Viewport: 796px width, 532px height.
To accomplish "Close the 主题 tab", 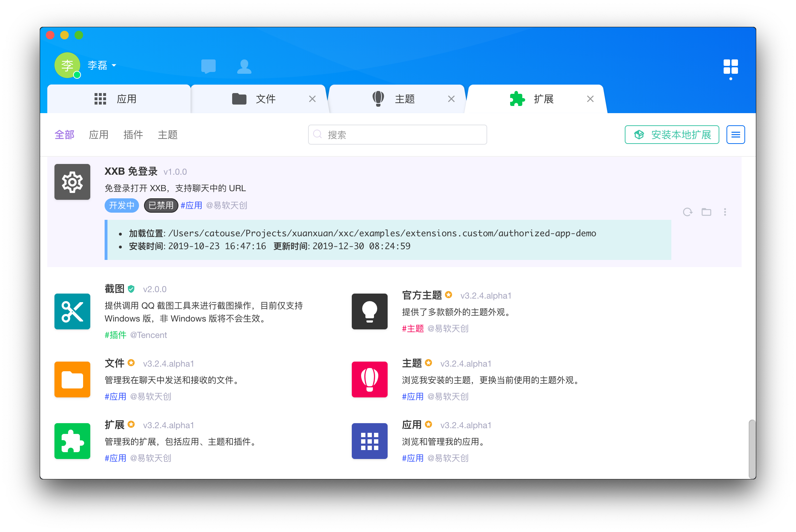I will tap(451, 99).
